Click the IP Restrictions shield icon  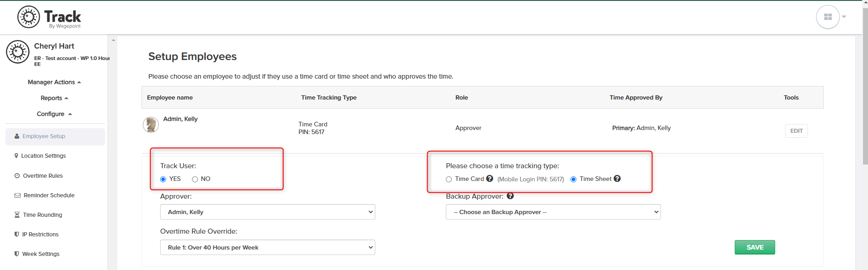tap(16, 234)
